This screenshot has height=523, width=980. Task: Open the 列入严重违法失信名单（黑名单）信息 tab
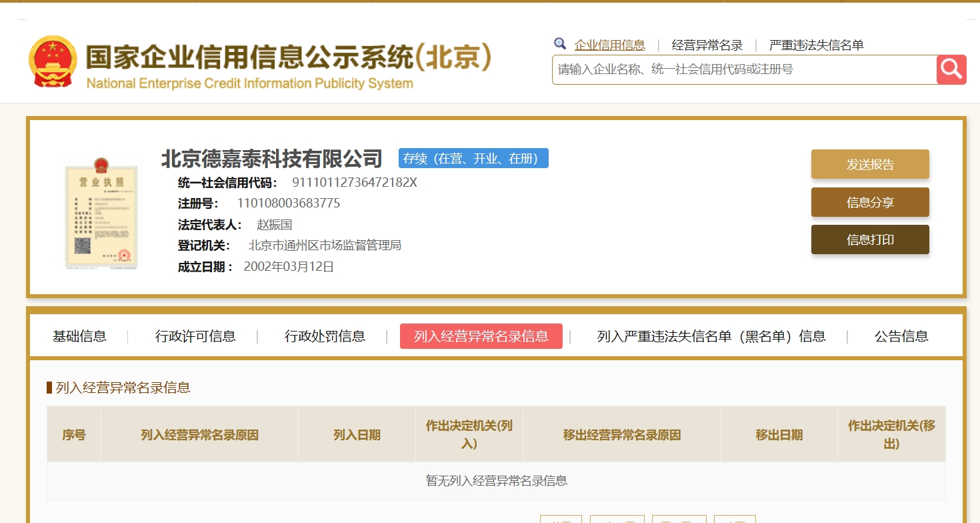(711, 336)
